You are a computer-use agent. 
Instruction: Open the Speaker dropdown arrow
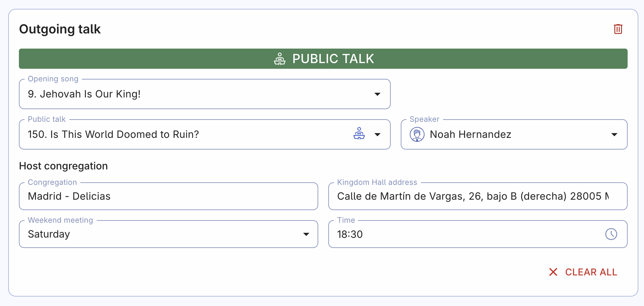tap(614, 135)
